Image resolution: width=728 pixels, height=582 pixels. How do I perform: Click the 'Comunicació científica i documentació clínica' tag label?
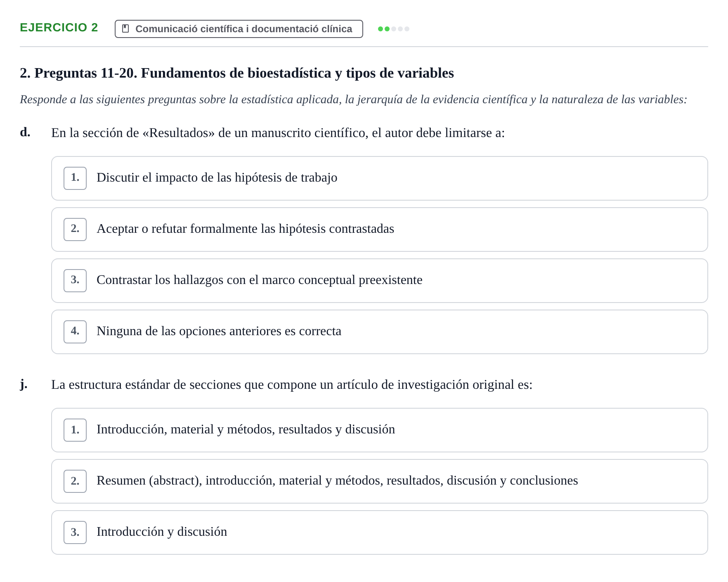coord(239,29)
